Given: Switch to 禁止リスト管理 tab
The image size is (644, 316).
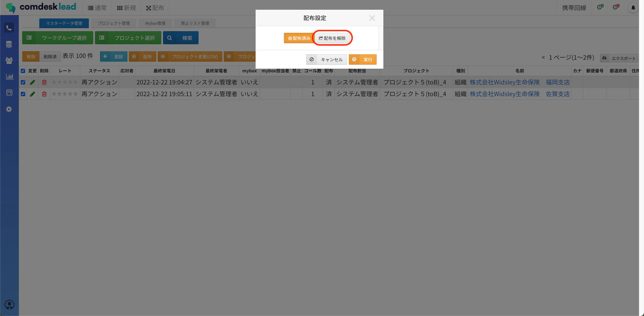Looking at the screenshot, I should click(x=195, y=23).
